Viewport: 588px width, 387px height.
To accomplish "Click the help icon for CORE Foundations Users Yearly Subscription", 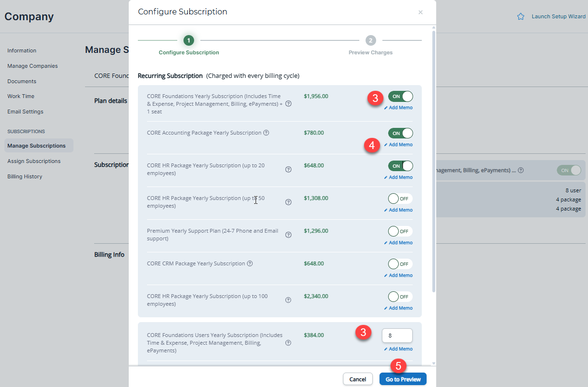I will click(288, 342).
